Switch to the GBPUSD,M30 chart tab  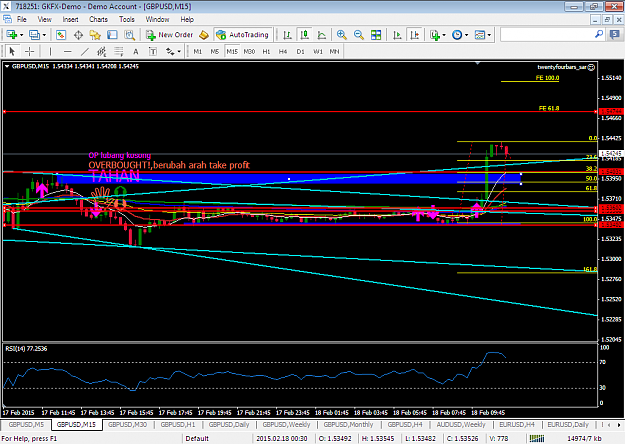point(128,425)
